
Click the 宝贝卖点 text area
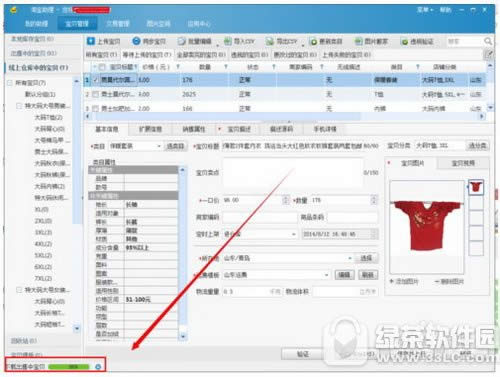point(293,173)
